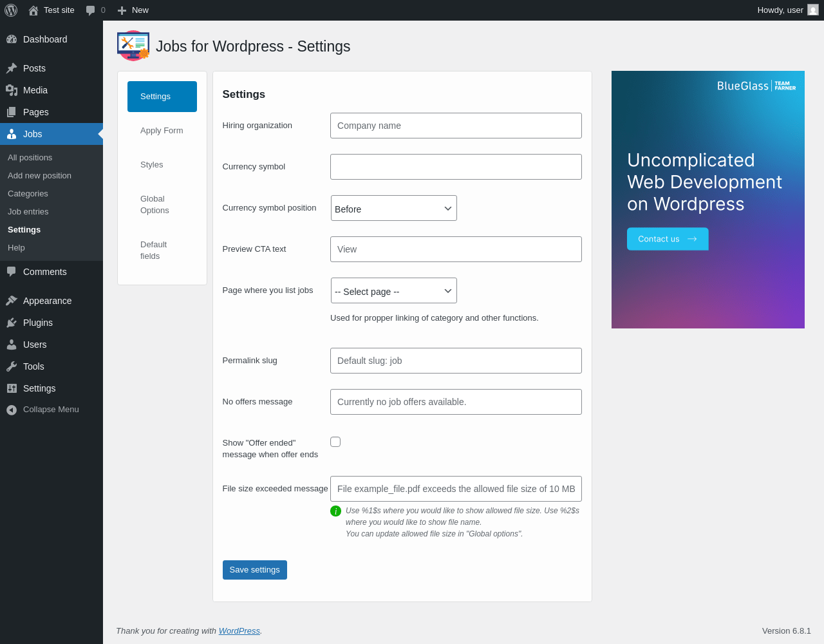Viewport: 824px width, 644px height.
Task: Click the green info icon under file size message
Action: [335, 511]
